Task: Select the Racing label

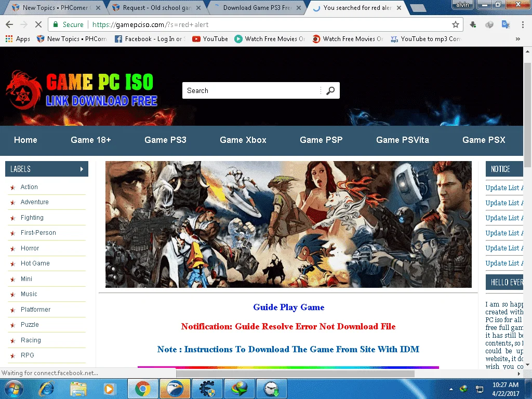Action: 31,340
